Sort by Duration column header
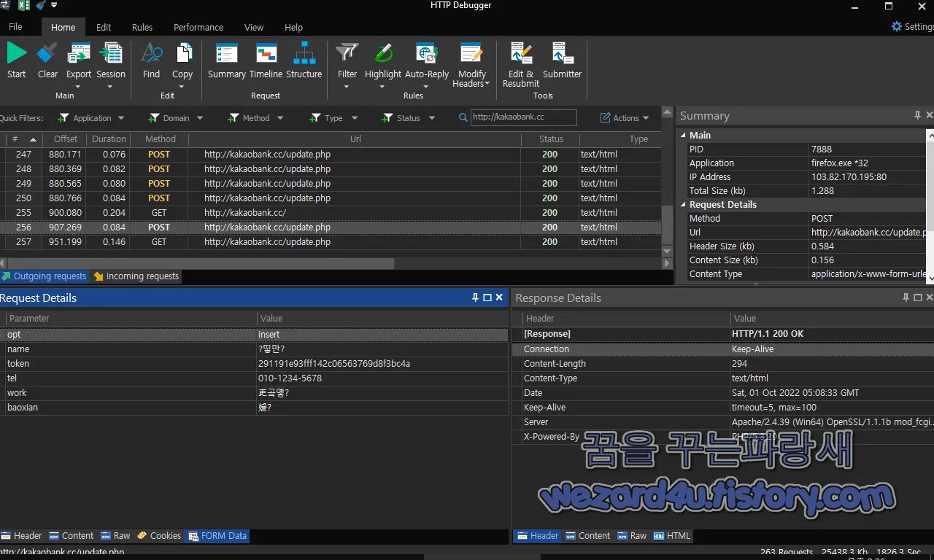This screenshot has width=934, height=560. pyautogui.click(x=109, y=139)
